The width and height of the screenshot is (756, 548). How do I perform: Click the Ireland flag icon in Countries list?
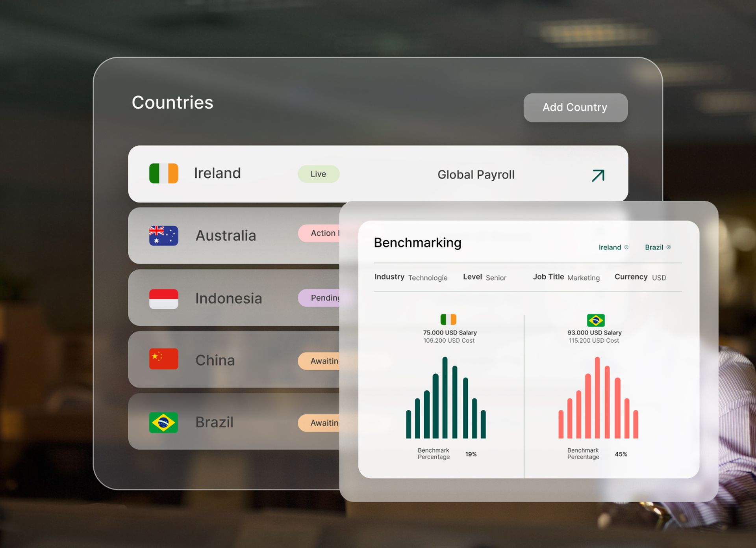point(163,173)
